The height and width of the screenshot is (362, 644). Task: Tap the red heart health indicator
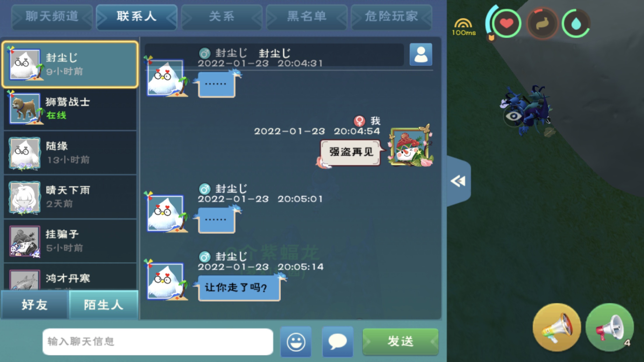(507, 23)
